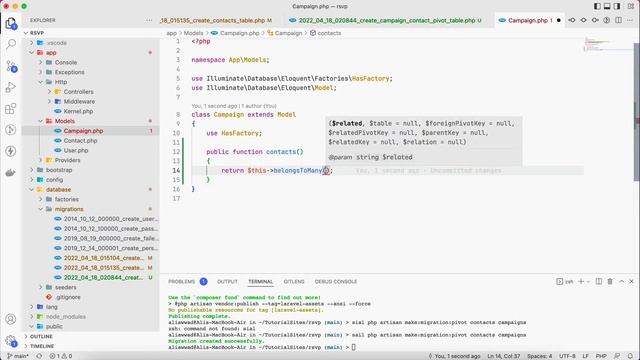
Task: Close the bottom panel
Action: 631,281
